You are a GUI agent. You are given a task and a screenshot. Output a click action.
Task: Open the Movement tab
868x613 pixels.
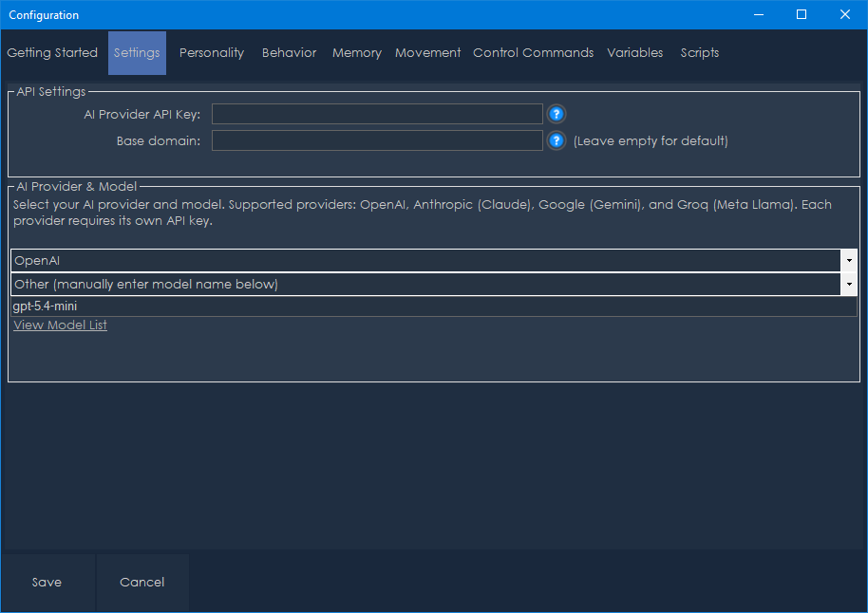(x=427, y=53)
